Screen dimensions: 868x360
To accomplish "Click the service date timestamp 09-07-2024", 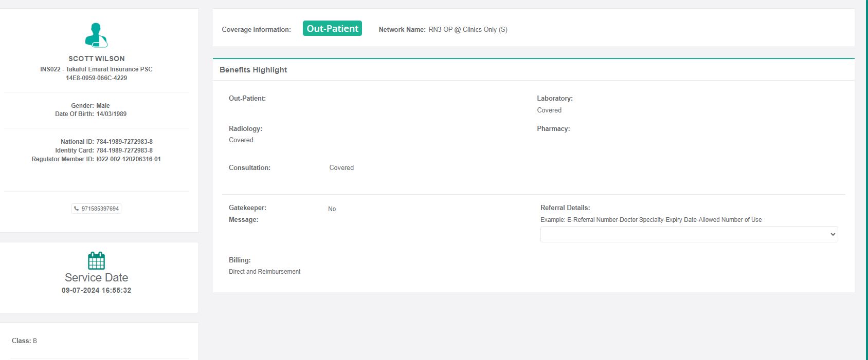I will click(x=96, y=290).
